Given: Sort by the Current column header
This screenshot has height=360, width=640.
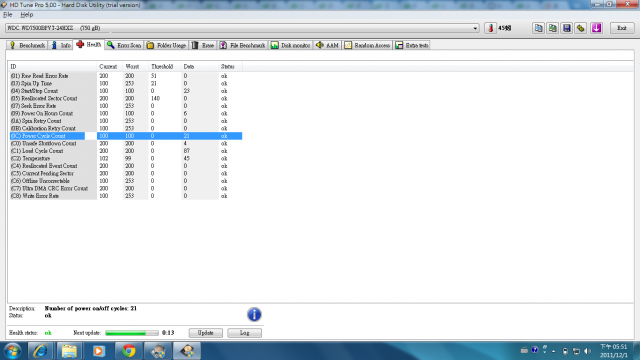Looking at the screenshot, I should pos(109,67).
